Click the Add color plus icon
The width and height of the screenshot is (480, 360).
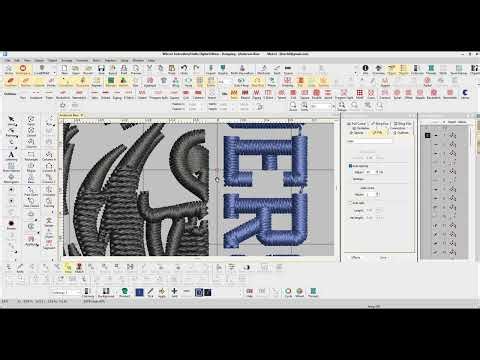pos(174,292)
